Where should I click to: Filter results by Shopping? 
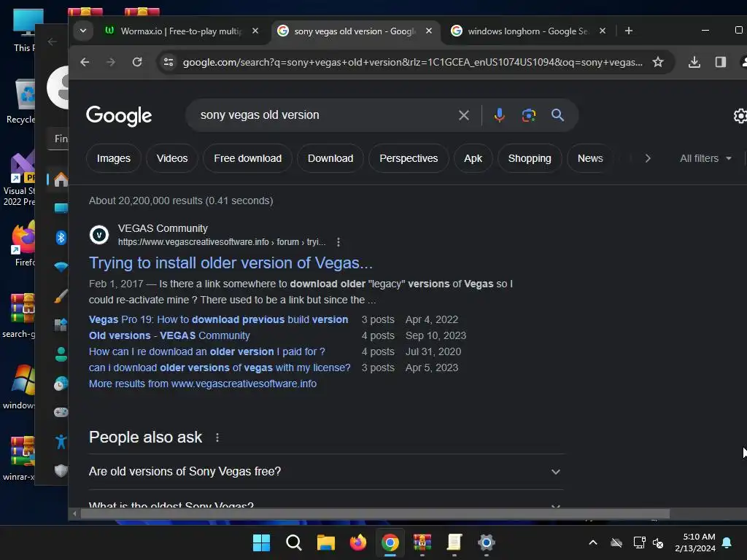click(x=530, y=158)
